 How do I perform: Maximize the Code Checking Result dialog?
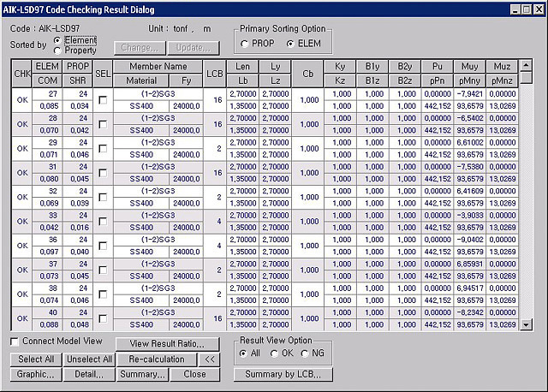tap(527, 9)
